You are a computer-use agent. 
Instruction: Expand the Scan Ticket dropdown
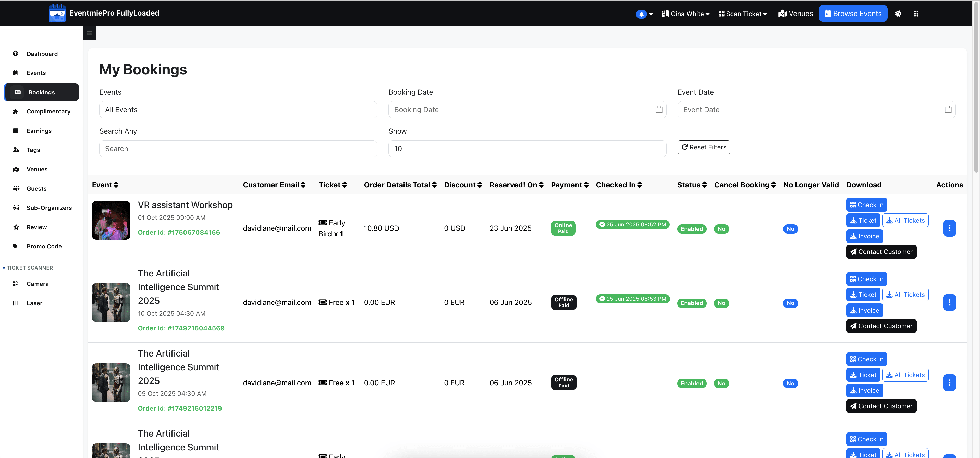tap(743, 14)
